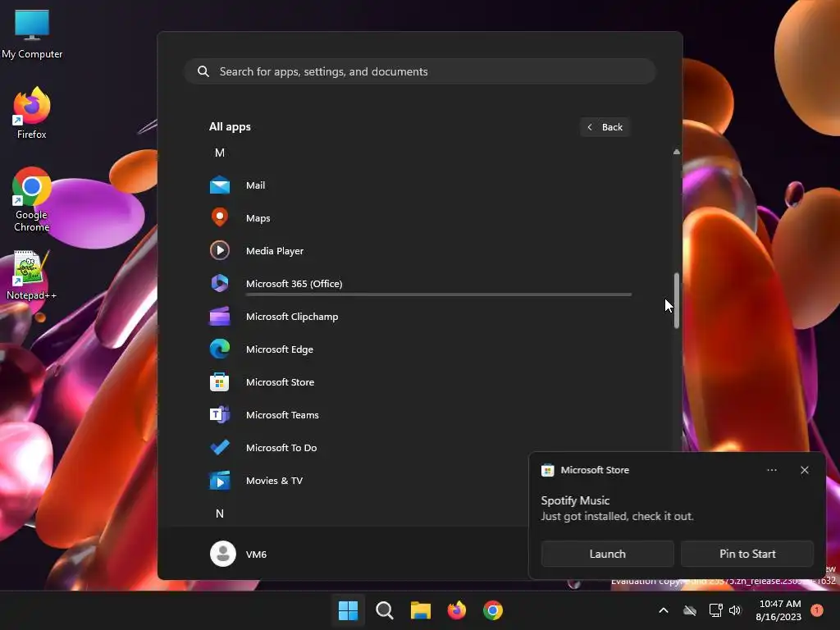Launch Spotify from the notification

point(608,554)
